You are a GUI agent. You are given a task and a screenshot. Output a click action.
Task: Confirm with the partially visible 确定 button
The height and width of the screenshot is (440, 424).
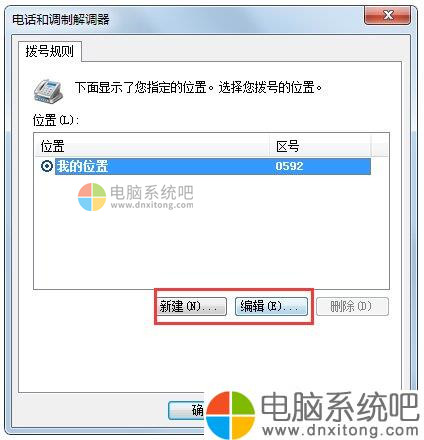187,410
